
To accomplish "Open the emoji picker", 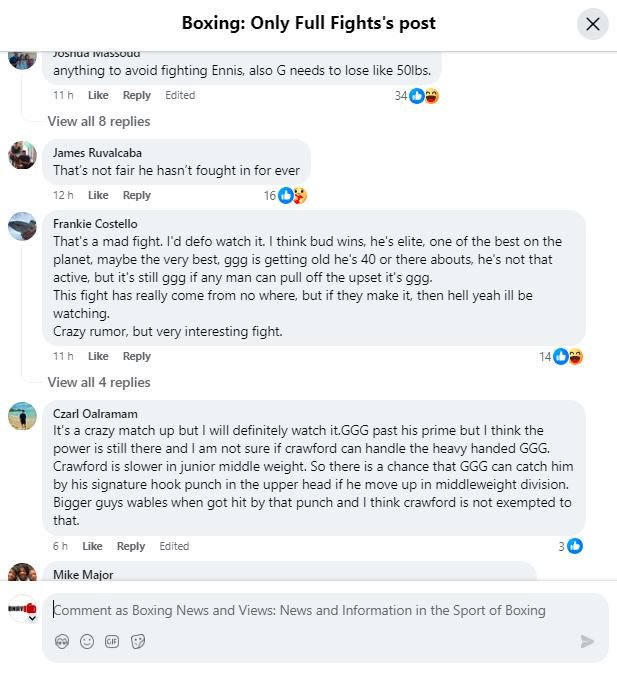I will 87,641.
